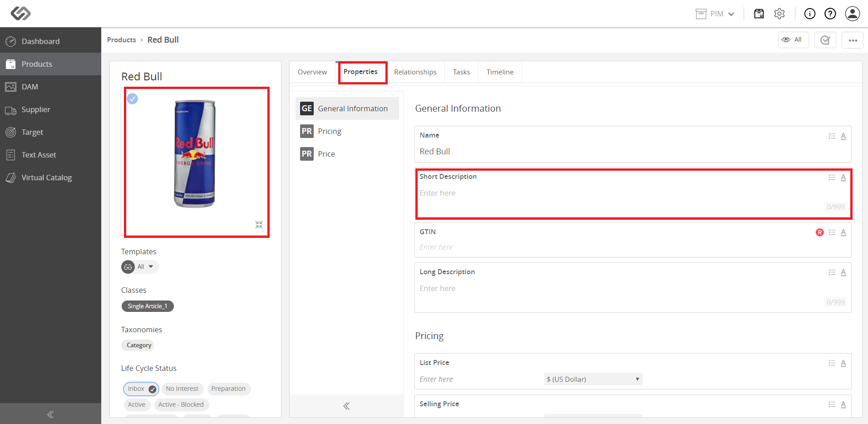
Task: Switch to the Relationships tab
Action: [x=415, y=72]
